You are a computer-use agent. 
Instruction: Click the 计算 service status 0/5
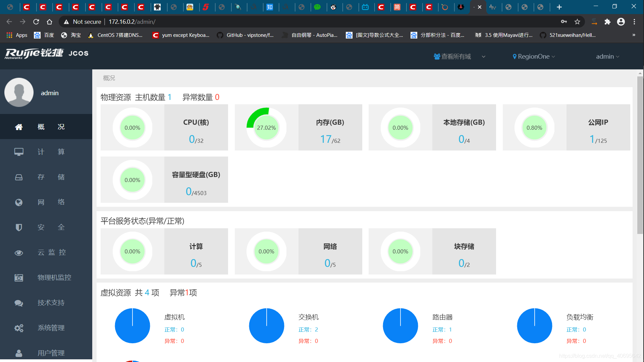click(164, 251)
